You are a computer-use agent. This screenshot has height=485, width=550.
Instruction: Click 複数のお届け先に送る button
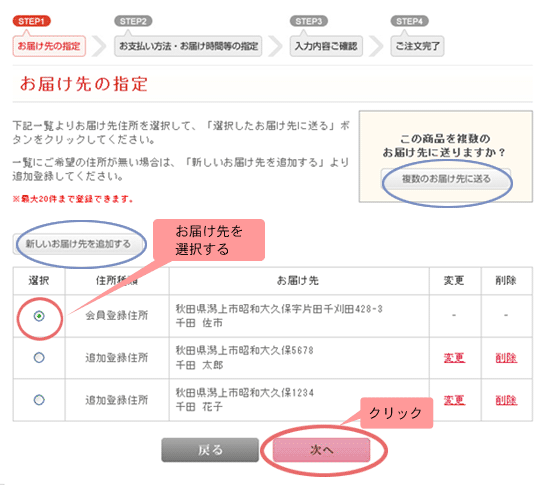tap(446, 179)
